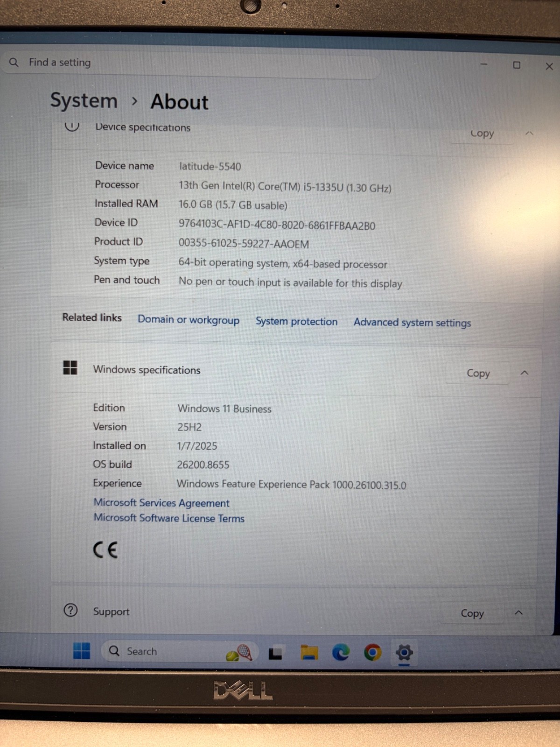
Task: Open Advanced system settings link
Action: [412, 323]
